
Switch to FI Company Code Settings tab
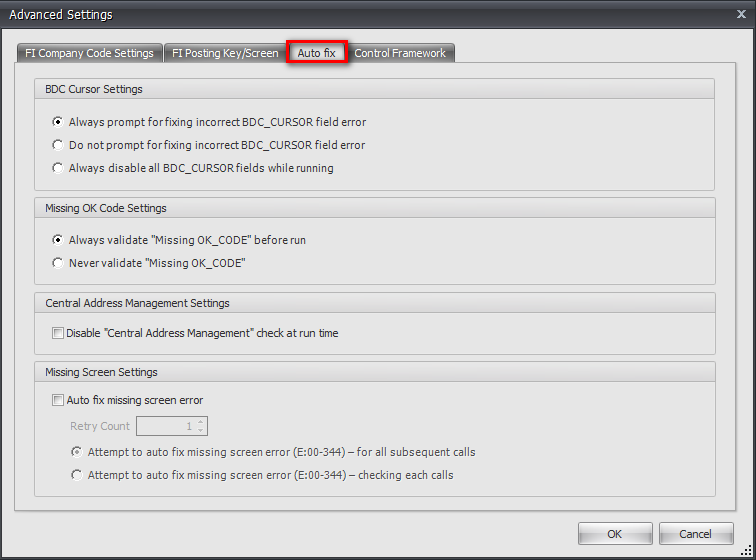(89, 53)
